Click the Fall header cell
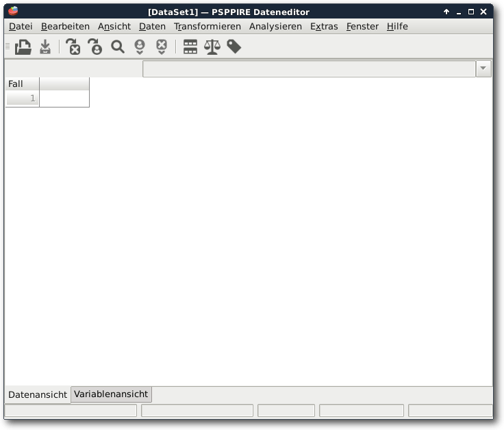Image resolution: width=504 pixels, height=430 pixels. click(x=22, y=84)
